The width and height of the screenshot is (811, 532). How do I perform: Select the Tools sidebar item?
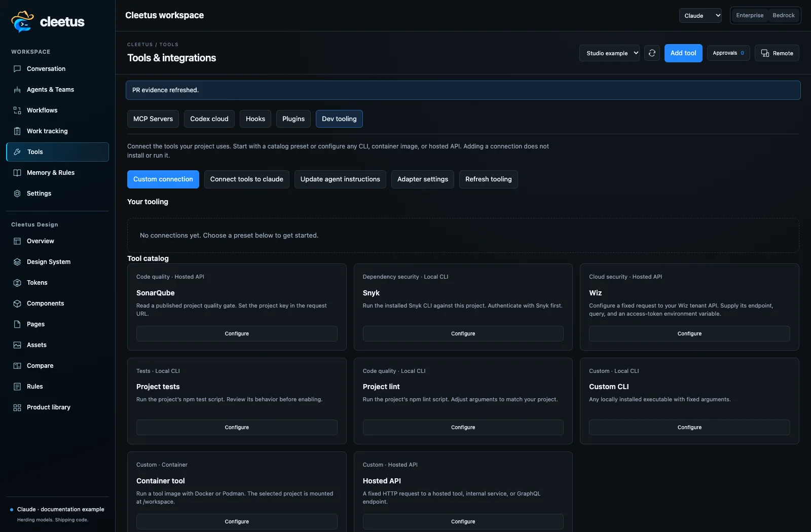point(57,152)
